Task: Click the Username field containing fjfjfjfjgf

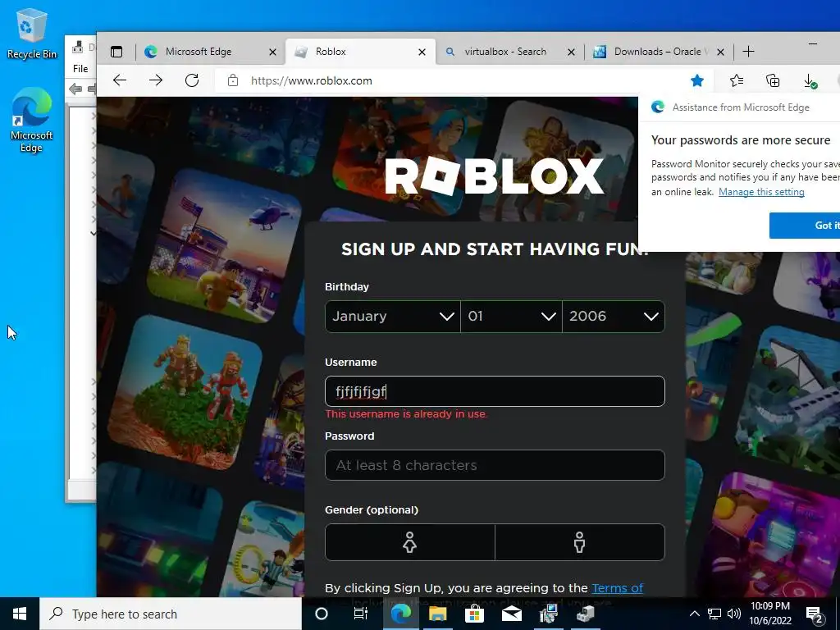Action: coord(495,391)
